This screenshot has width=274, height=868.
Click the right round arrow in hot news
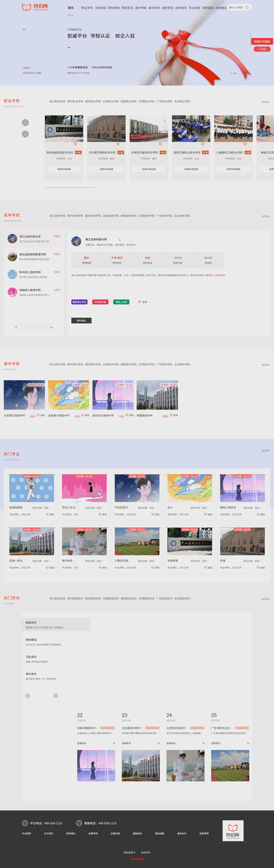point(56,696)
